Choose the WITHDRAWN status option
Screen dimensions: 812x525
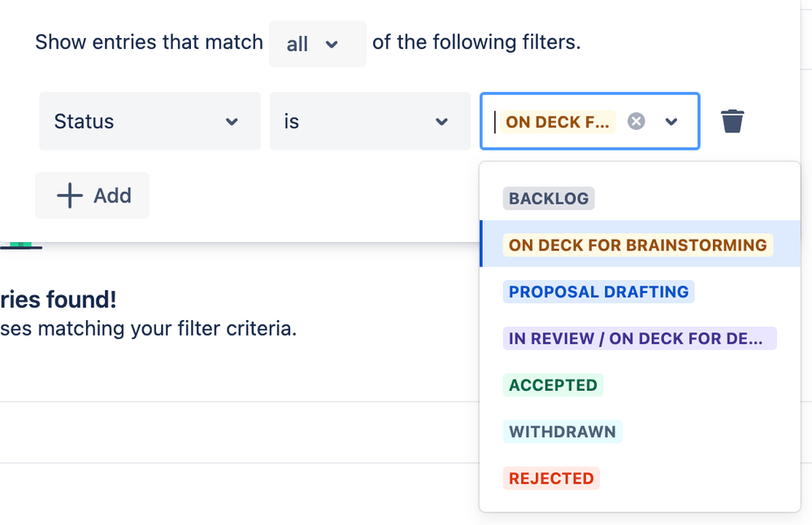click(562, 432)
